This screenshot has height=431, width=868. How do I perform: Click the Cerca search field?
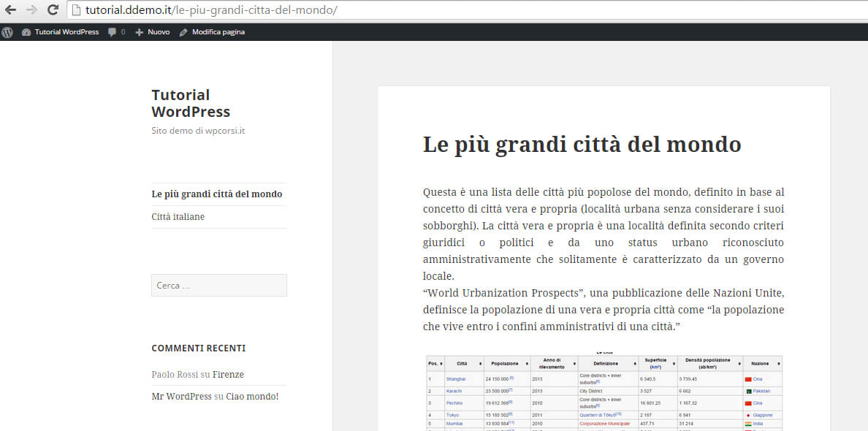(218, 284)
